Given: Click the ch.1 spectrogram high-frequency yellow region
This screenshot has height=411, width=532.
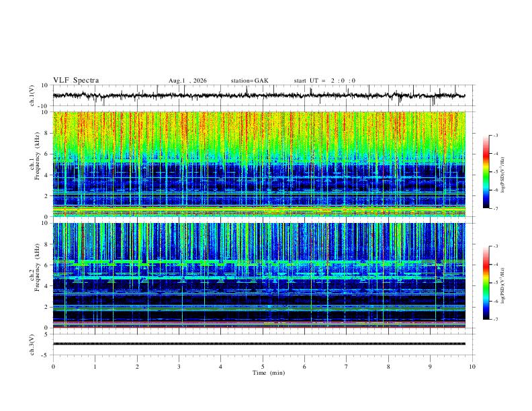Looking at the screenshot, I should 259,132.
